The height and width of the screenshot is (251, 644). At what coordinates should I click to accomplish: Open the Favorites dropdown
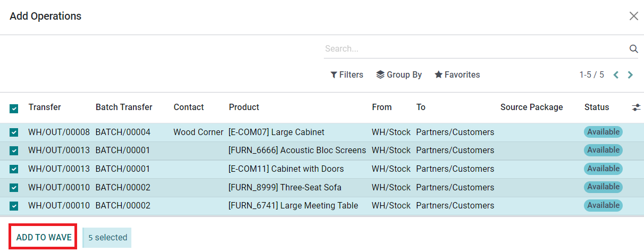(457, 75)
